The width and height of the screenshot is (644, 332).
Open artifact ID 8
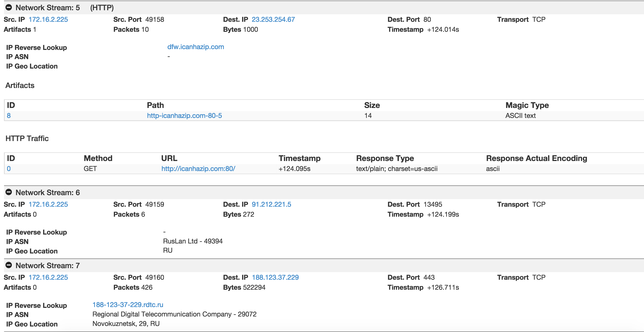pyautogui.click(x=9, y=116)
